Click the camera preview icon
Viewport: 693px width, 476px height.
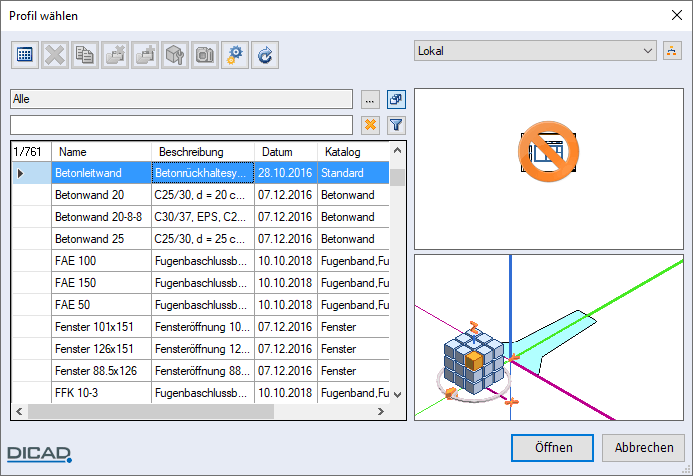pyautogui.click(x=205, y=55)
